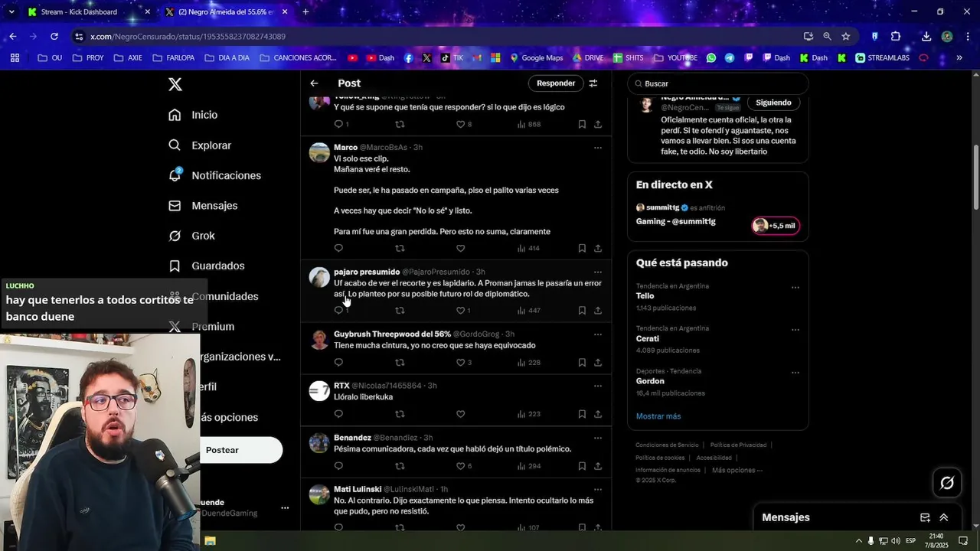The image size is (980, 551).
Task: Open Explorar in the sidebar
Action: coord(200,145)
